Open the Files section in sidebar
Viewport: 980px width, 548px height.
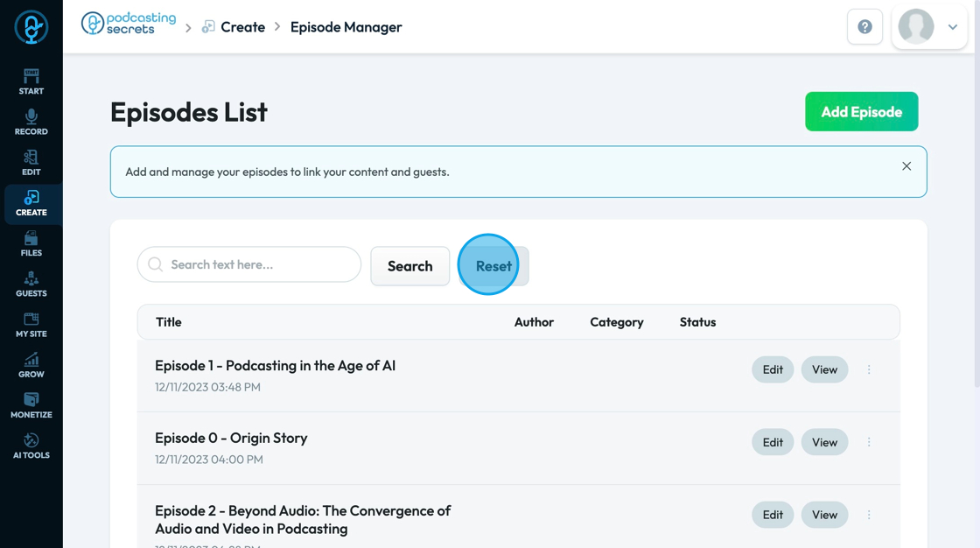coord(31,244)
